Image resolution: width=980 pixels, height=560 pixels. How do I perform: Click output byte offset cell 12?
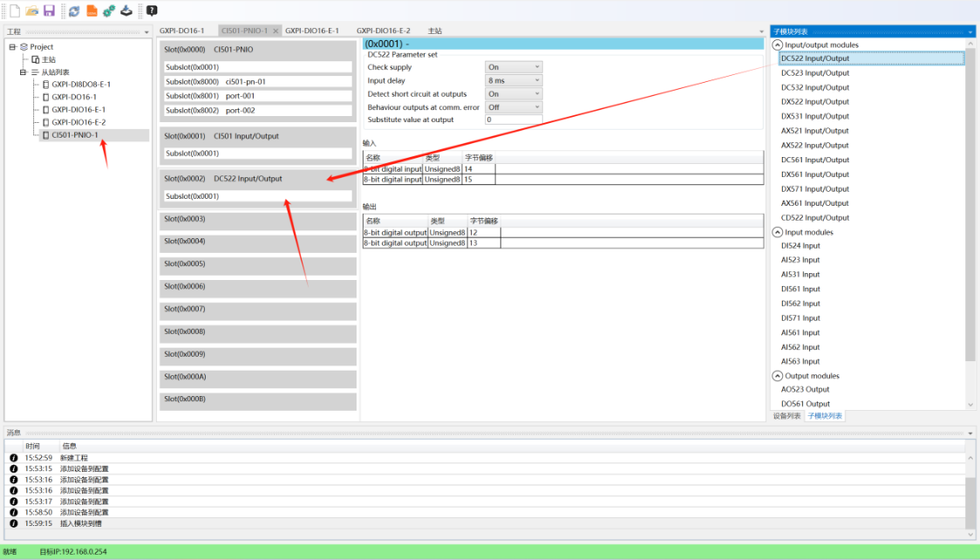483,233
